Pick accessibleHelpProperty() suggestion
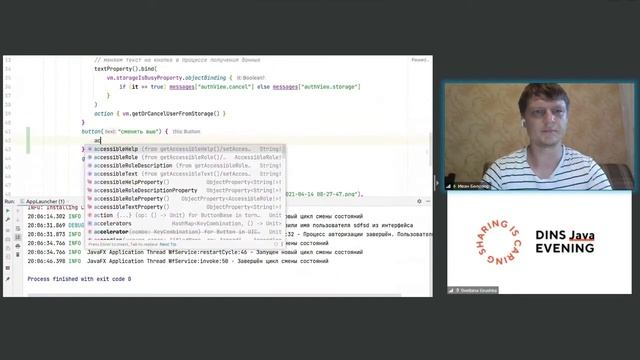 185,182
